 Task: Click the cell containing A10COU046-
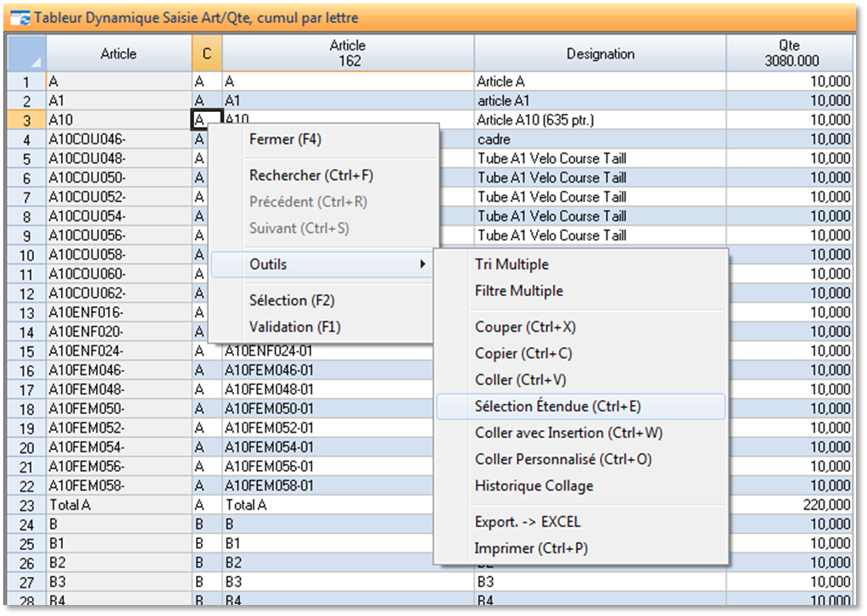point(93,139)
